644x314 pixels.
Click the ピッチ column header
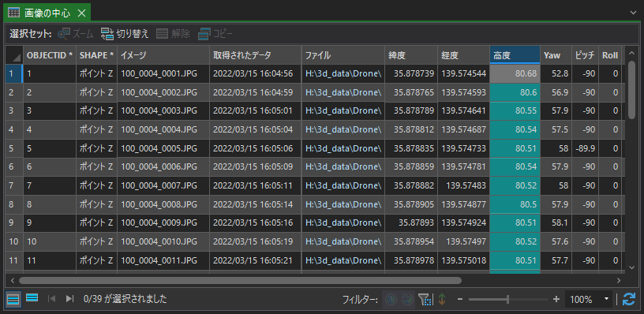586,55
